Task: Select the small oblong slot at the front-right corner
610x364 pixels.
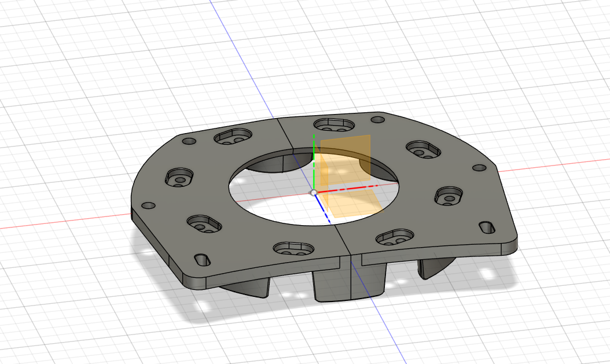Action: [x=487, y=227]
